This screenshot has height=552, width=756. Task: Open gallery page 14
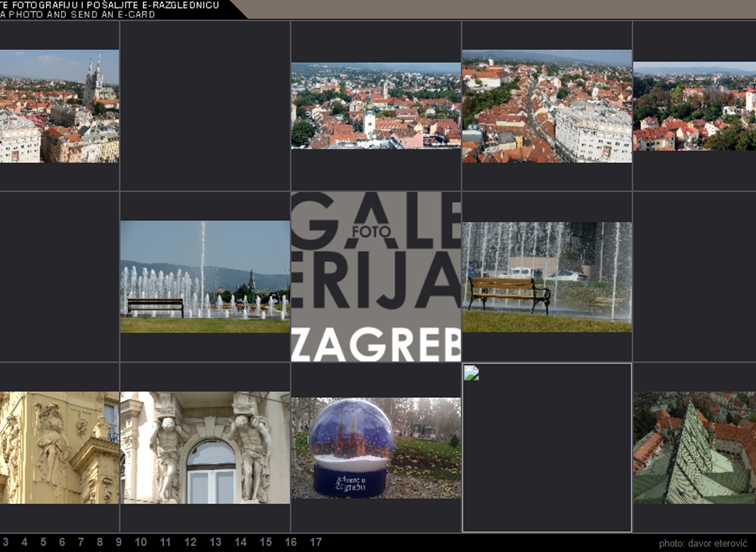pos(240,542)
